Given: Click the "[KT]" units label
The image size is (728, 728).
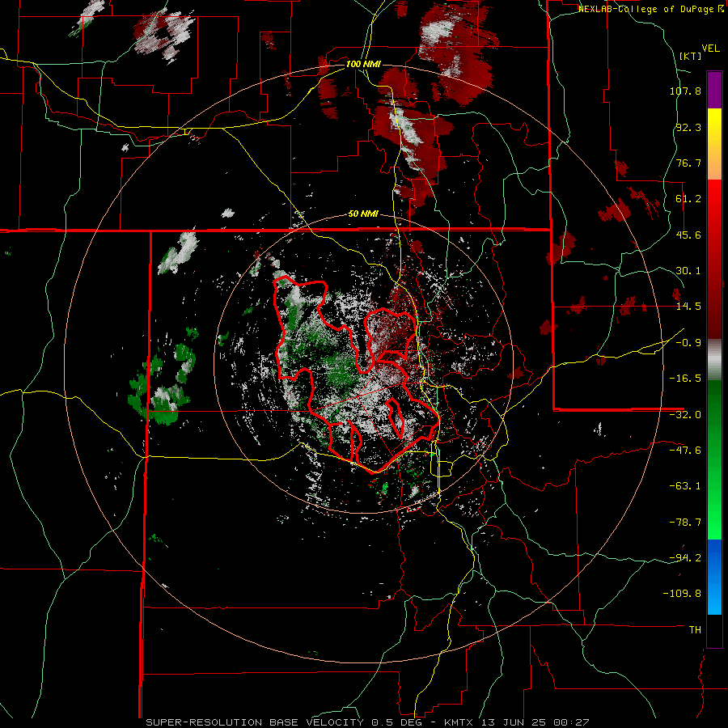Looking at the screenshot, I should (x=691, y=56).
